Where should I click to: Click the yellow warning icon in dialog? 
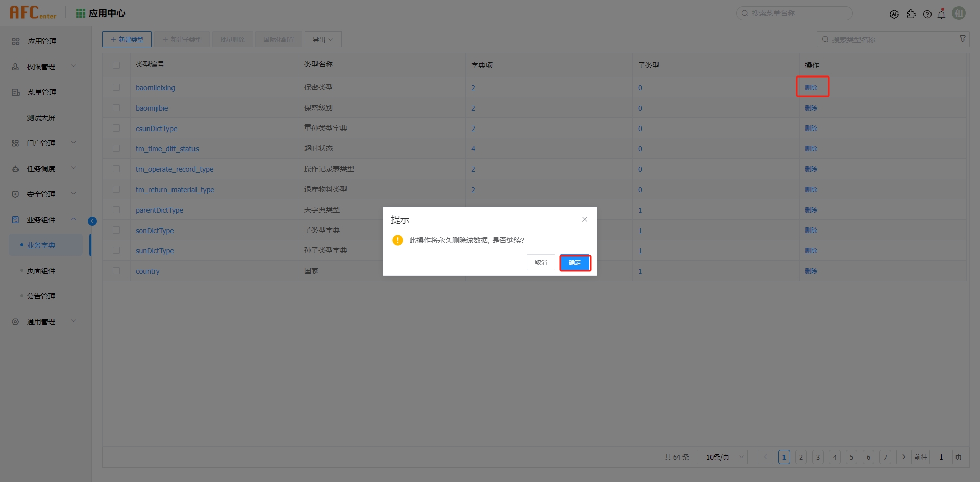(398, 240)
